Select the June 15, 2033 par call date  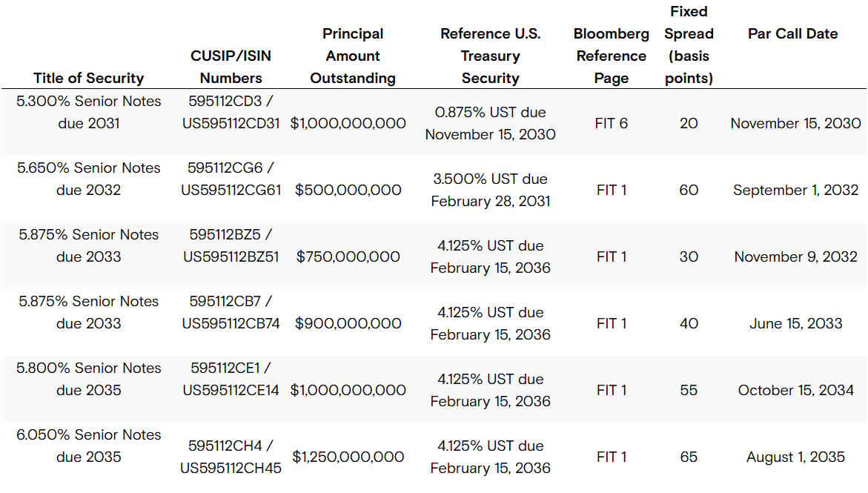795,323
